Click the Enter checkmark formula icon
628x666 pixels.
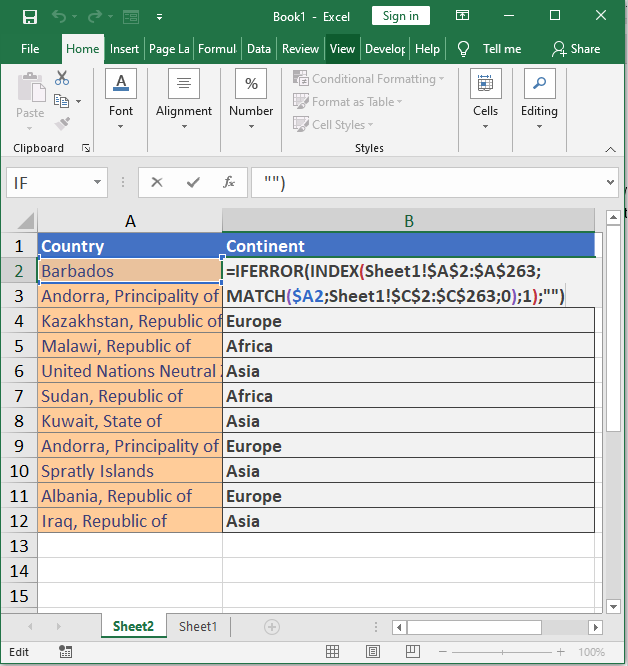pos(193,182)
